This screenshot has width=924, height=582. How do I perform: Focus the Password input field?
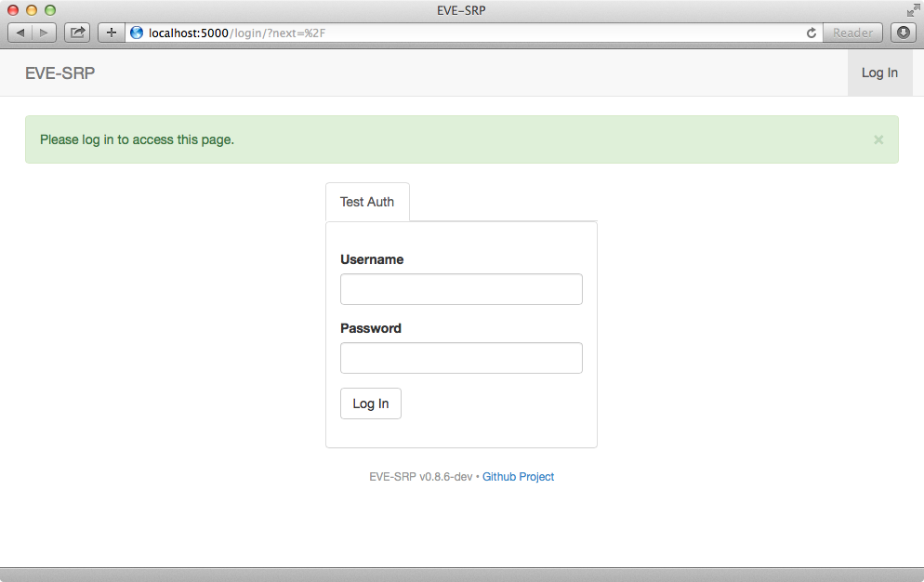pyautogui.click(x=461, y=358)
